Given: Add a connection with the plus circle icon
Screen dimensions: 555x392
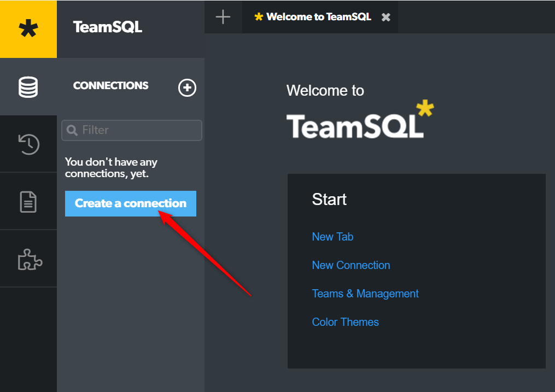Looking at the screenshot, I should [187, 87].
